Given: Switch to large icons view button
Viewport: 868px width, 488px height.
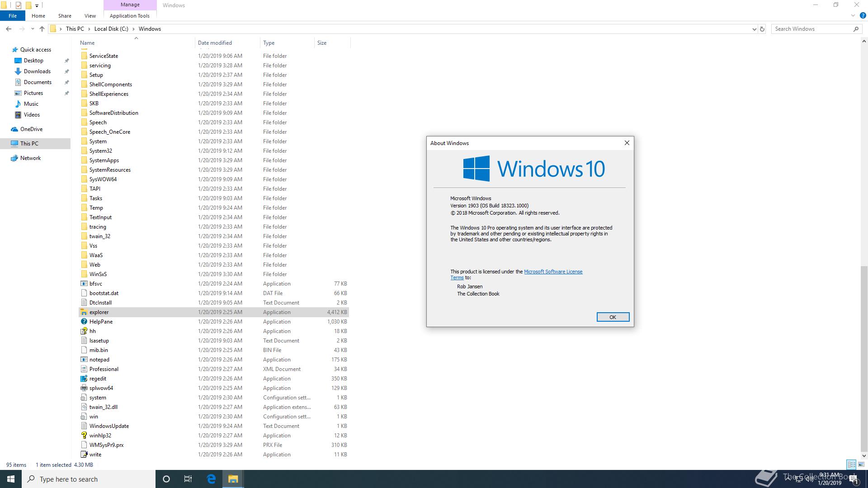Looking at the screenshot, I should coord(861,465).
